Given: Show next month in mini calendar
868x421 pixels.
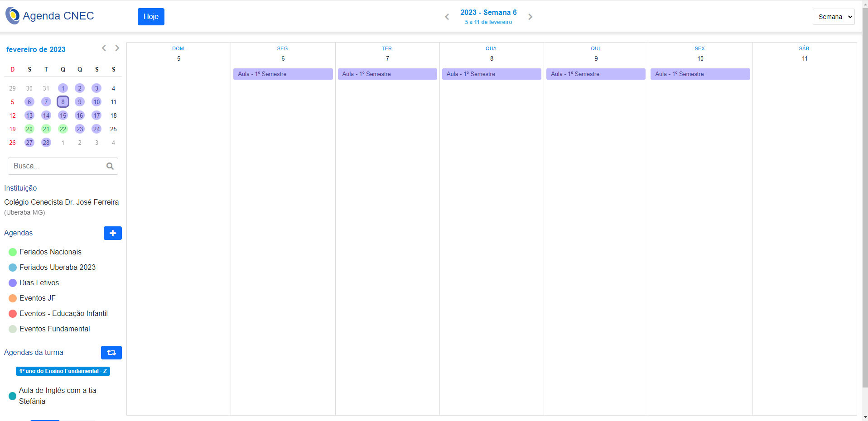Looking at the screenshot, I should pyautogui.click(x=117, y=48).
